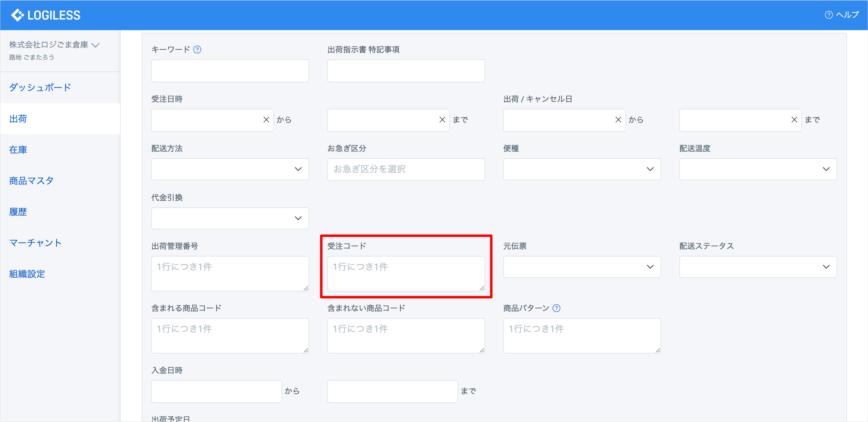
Task: Open the 便種 dropdown
Action: click(x=582, y=169)
